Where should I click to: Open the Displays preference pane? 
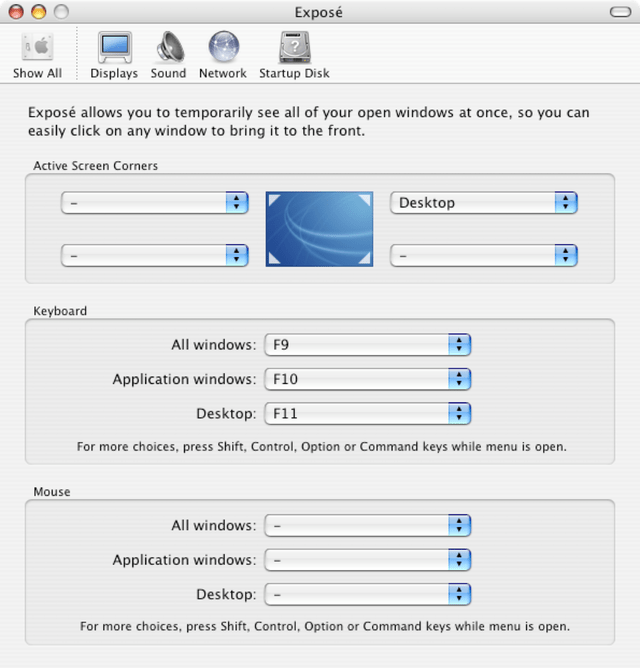pos(114,55)
